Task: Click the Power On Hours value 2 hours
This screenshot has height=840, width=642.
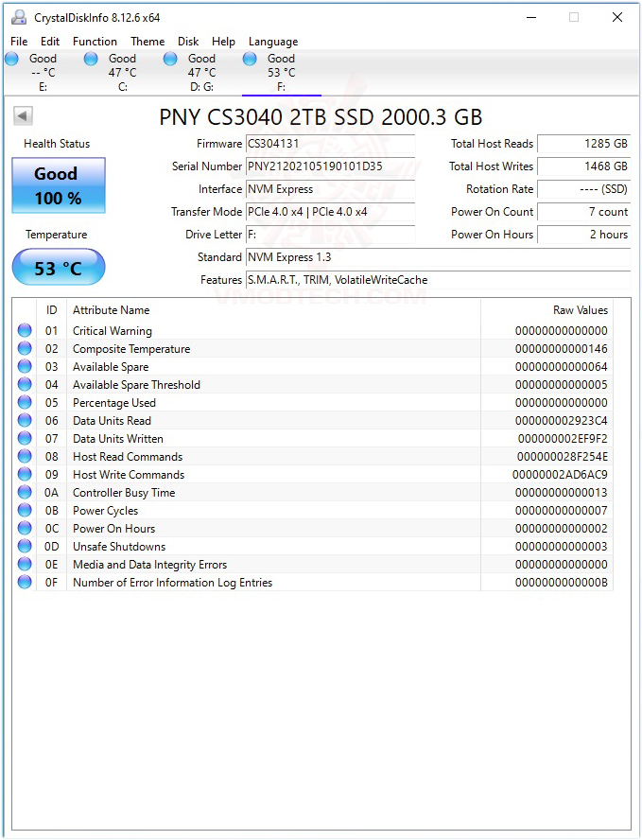Action: [583, 234]
